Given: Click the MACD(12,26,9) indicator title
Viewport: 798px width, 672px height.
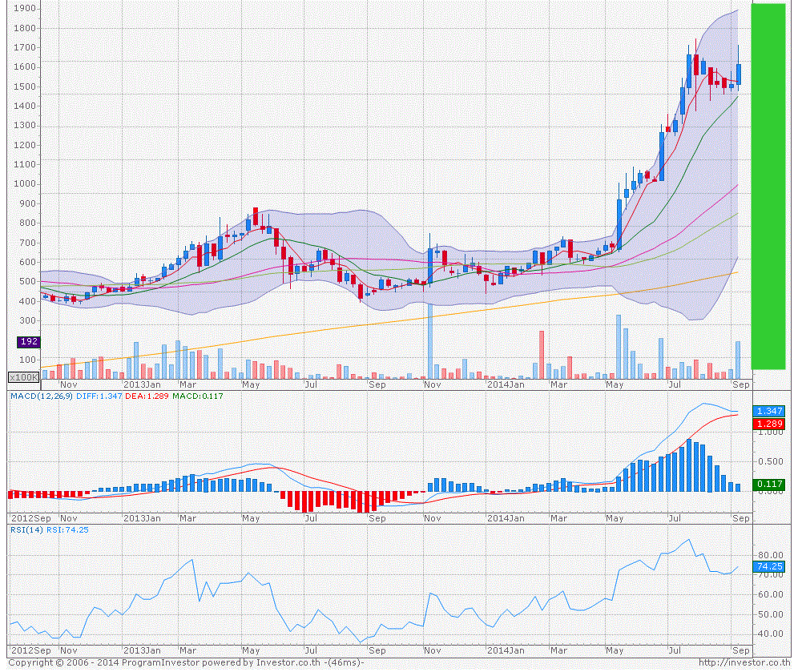Looking at the screenshot, I should (41, 396).
